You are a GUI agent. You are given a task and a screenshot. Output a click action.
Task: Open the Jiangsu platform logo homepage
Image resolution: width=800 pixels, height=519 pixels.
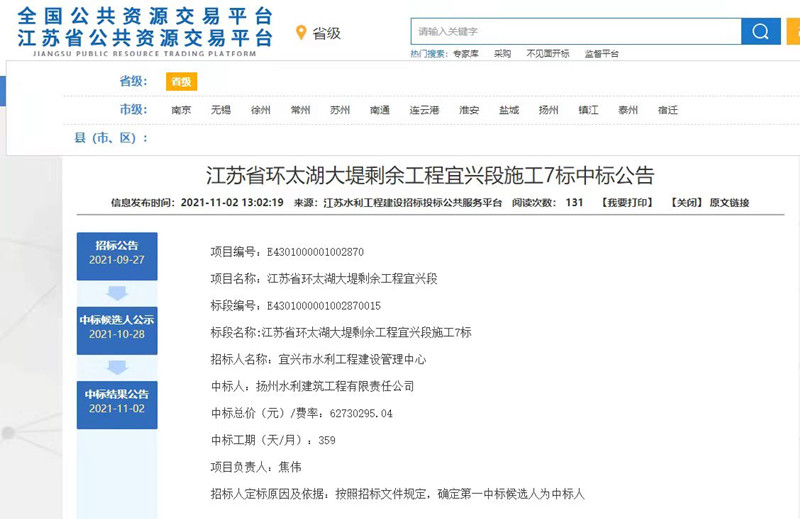[146, 29]
